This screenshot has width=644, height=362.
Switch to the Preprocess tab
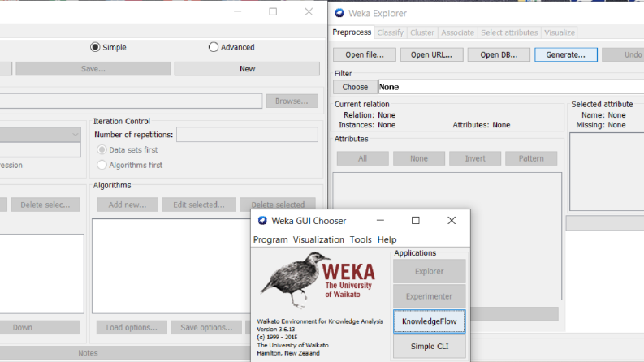pos(352,32)
